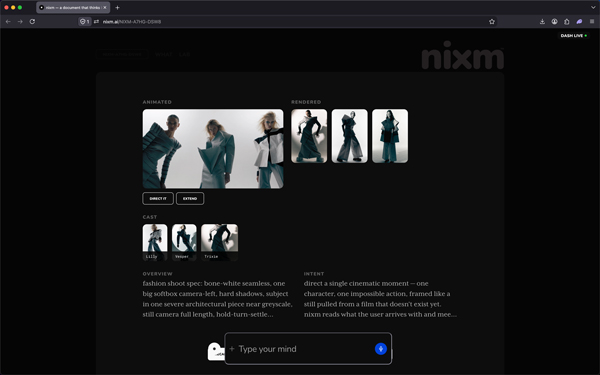This screenshot has height=375, width=600.
Task: Select the Lilly cast card
Action: point(155,242)
